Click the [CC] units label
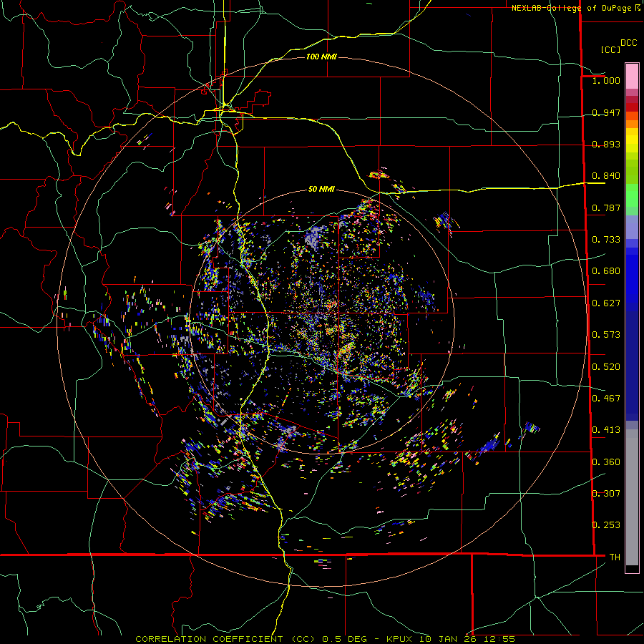 [x=610, y=49]
